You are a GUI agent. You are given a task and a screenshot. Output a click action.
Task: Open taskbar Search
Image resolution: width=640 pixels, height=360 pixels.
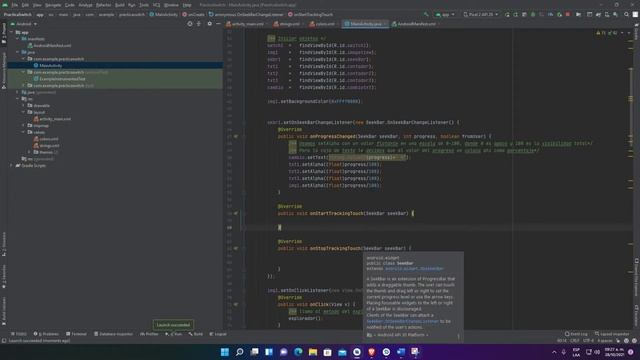[x=240, y=352]
